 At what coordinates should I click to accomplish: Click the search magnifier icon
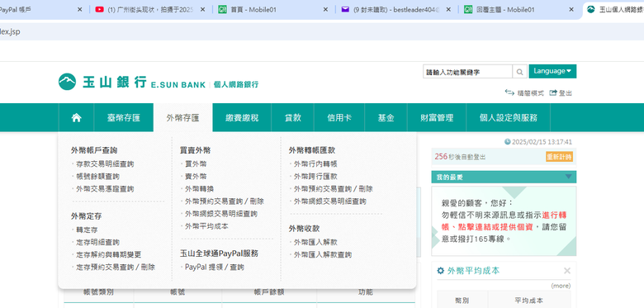(x=519, y=72)
